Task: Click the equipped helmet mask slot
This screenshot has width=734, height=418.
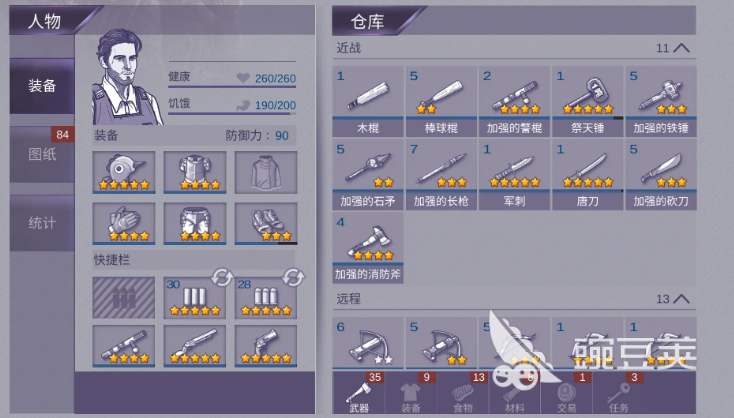Action: (124, 172)
